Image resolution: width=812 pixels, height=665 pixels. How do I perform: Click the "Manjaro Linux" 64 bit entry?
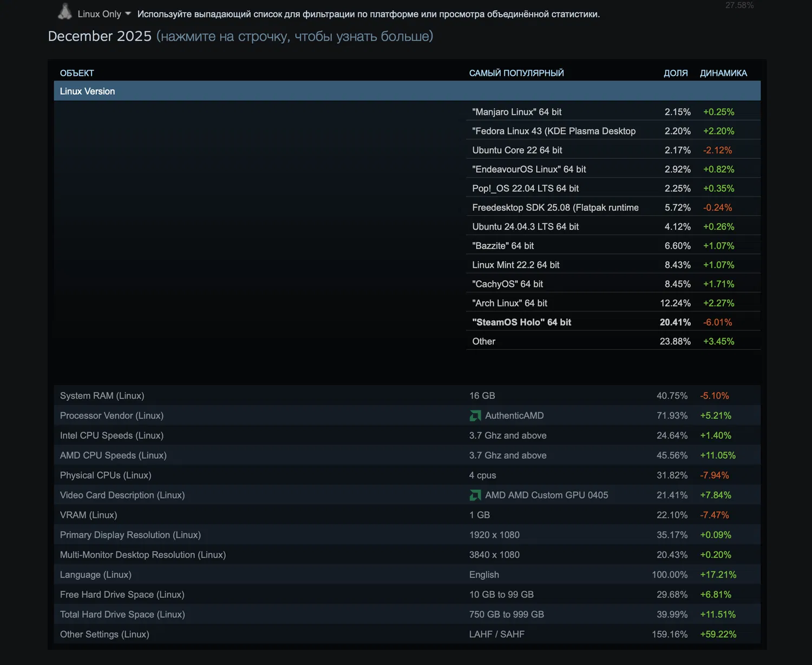517,112
